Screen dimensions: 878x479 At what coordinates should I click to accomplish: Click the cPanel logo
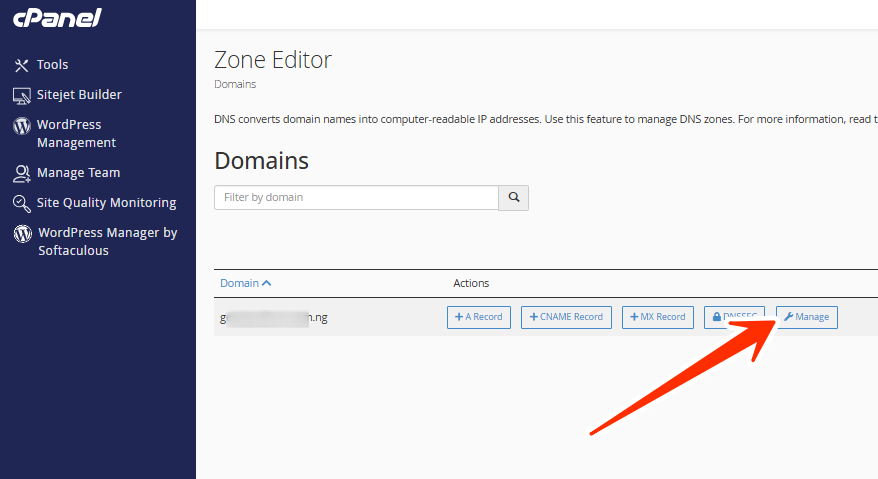click(57, 18)
